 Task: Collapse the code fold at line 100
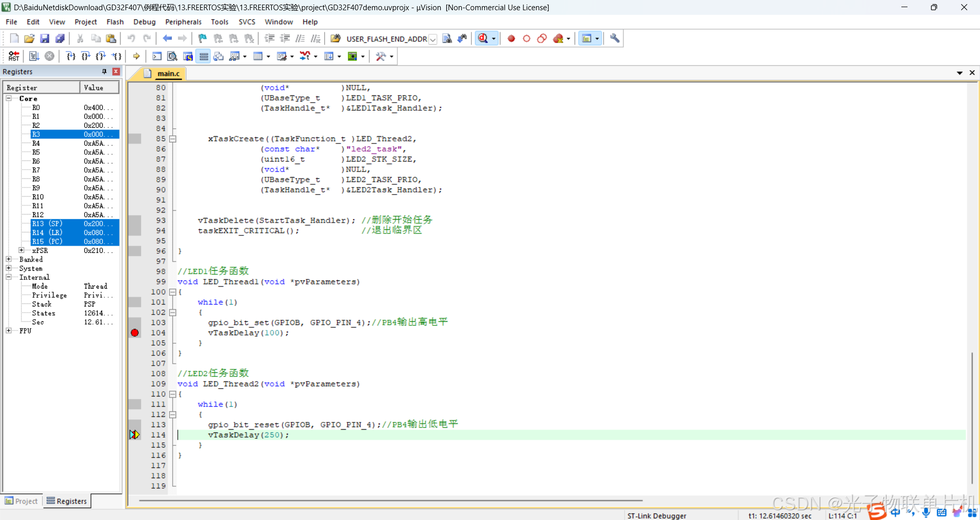tap(173, 292)
